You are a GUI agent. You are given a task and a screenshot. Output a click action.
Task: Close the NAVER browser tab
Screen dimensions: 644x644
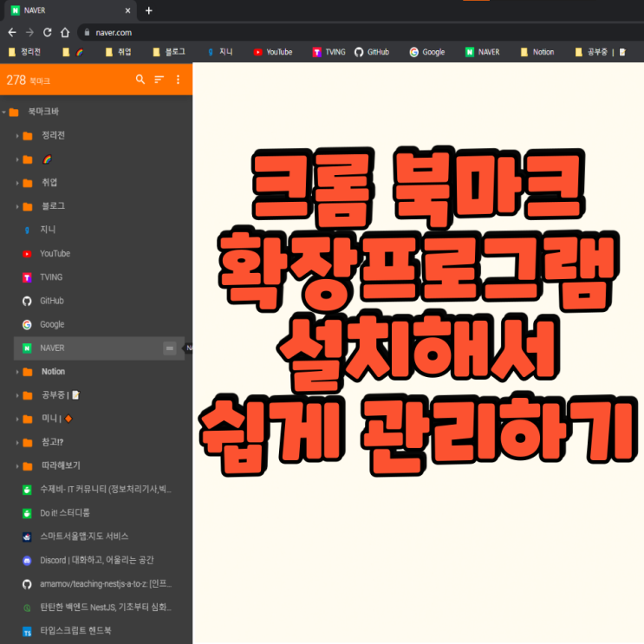coord(127,10)
